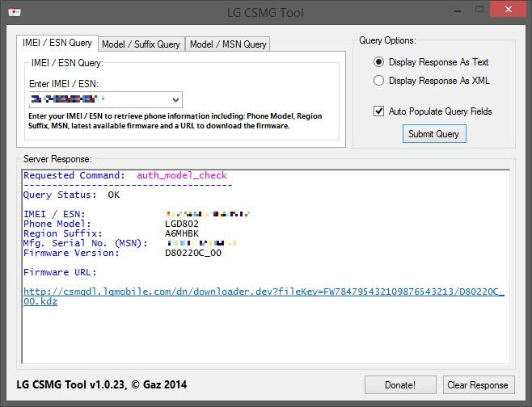Open the Model / MSN Query tab
This screenshot has height=407, width=532.
(228, 44)
